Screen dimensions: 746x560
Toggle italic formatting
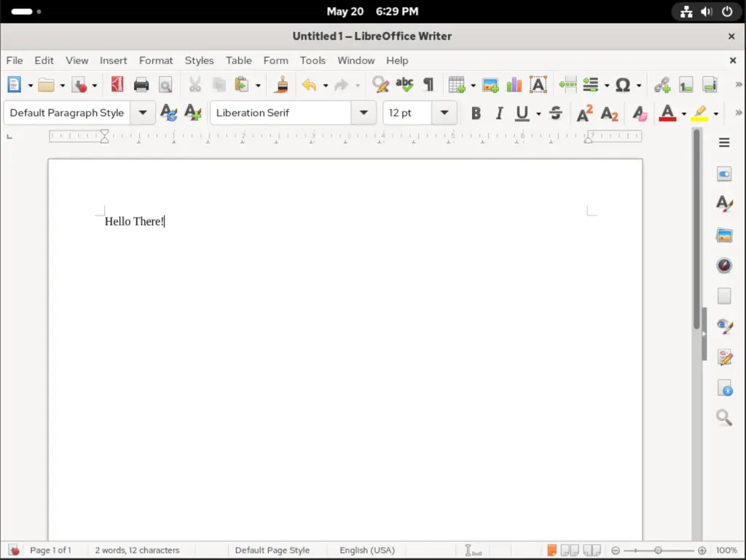click(499, 113)
